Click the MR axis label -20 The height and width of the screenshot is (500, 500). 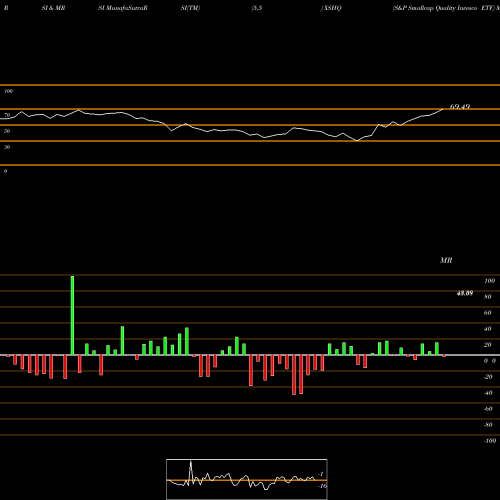[488, 377]
